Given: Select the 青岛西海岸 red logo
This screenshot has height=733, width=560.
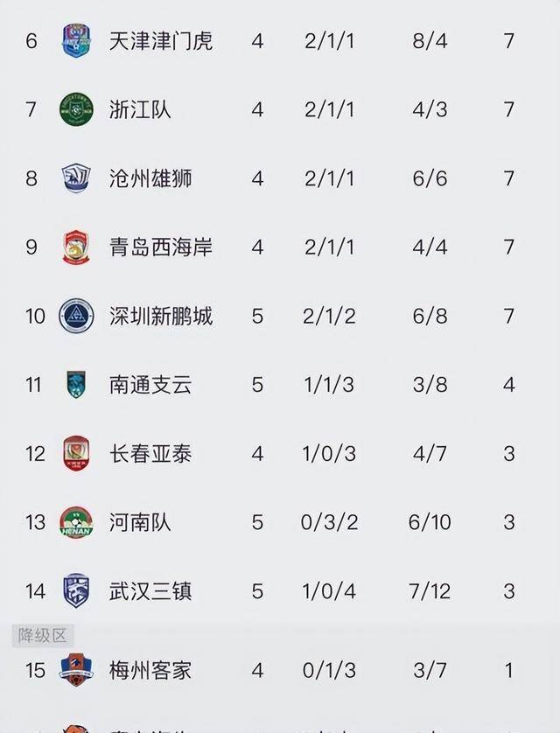Looking at the screenshot, I should tap(76, 248).
